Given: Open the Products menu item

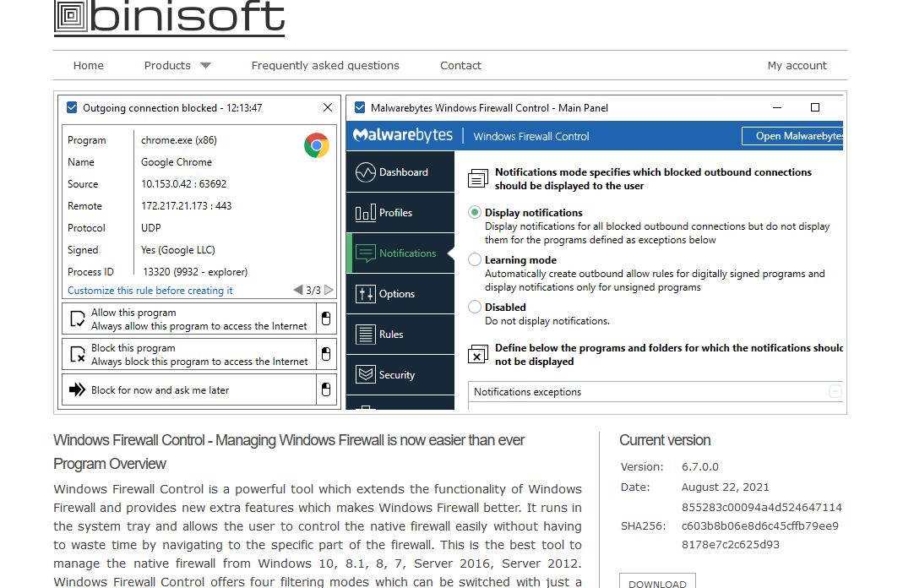Looking at the screenshot, I should 167,65.
